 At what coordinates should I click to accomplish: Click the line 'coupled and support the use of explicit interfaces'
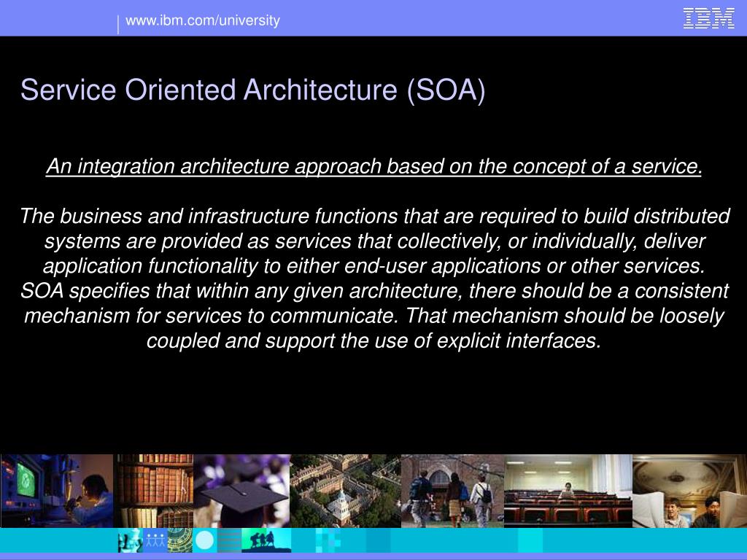(374, 341)
